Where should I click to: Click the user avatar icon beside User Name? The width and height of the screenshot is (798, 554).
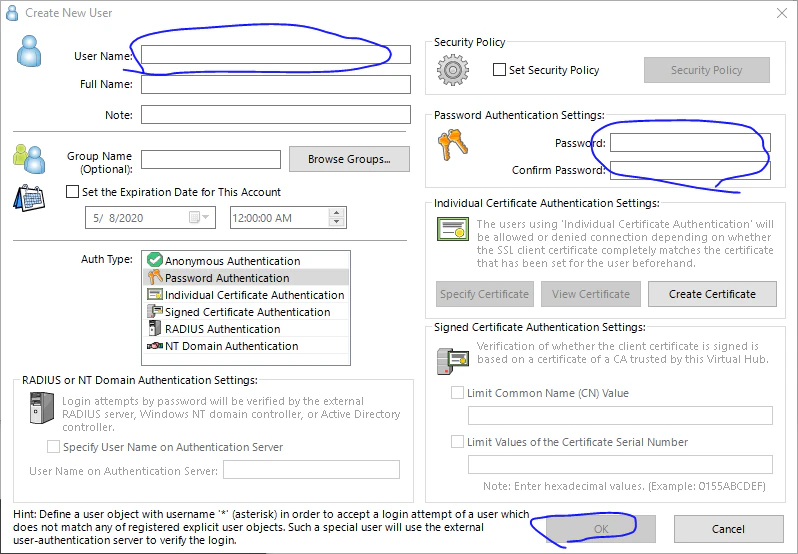(x=29, y=51)
